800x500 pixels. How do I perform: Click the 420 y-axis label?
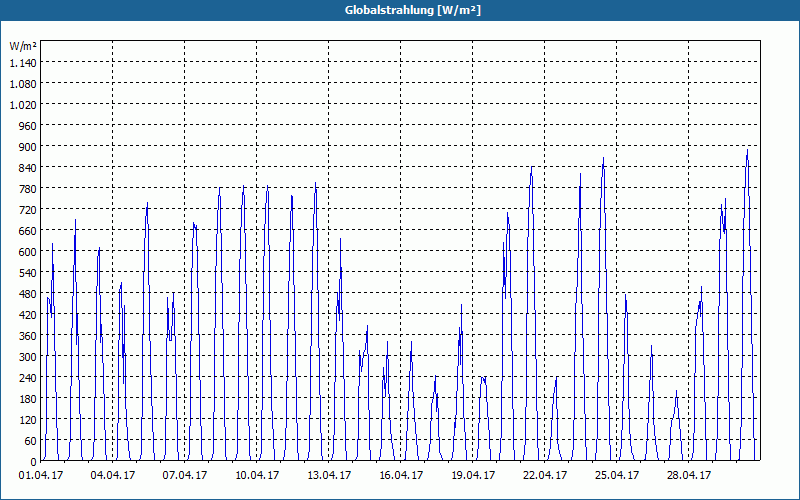point(28,315)
